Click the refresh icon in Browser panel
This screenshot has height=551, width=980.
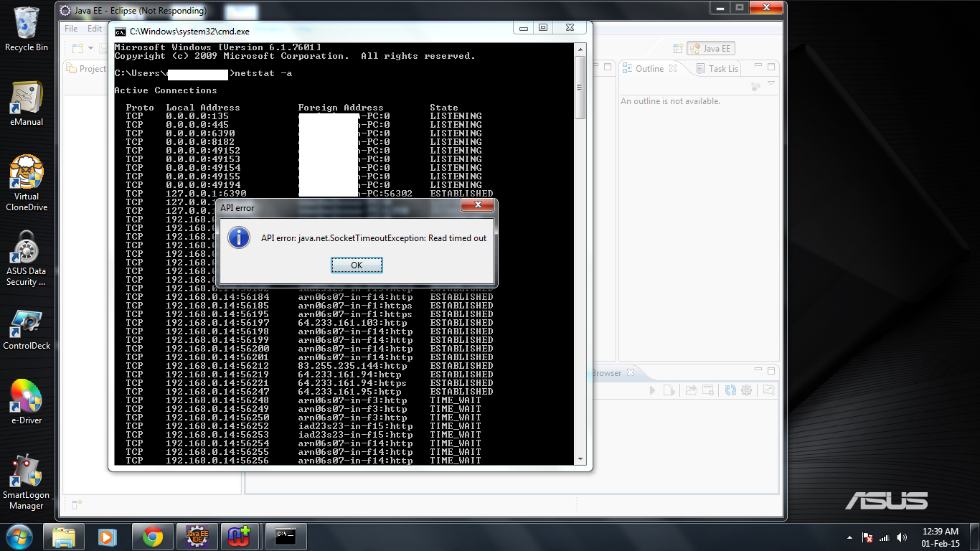pos(730,390)
